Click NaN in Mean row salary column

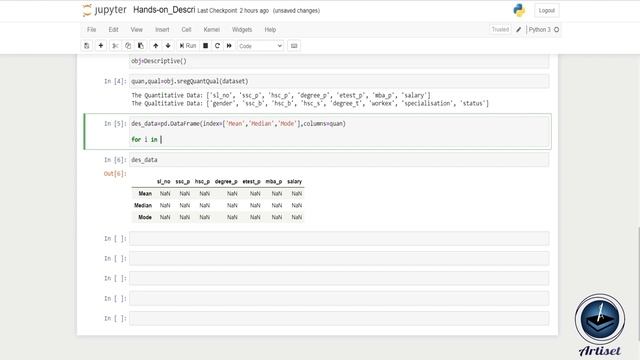(x=297, y=193)
